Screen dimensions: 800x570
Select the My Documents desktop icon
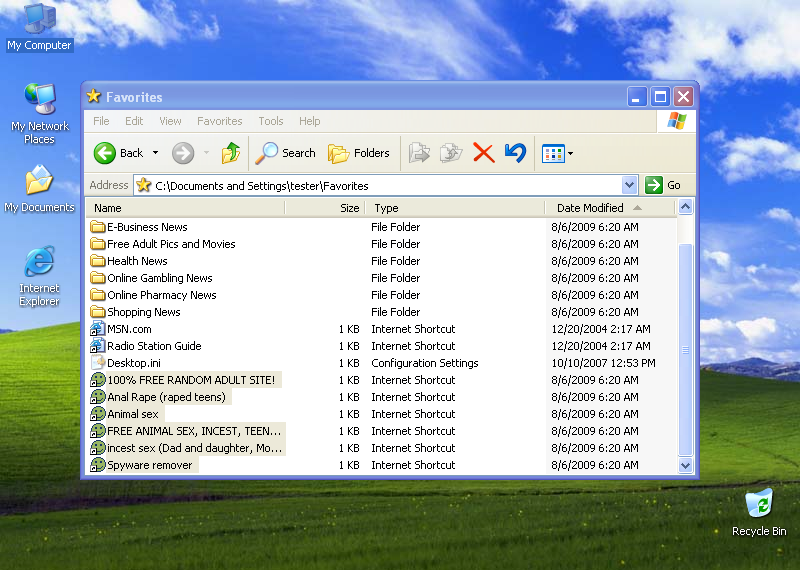pos(39,189)
